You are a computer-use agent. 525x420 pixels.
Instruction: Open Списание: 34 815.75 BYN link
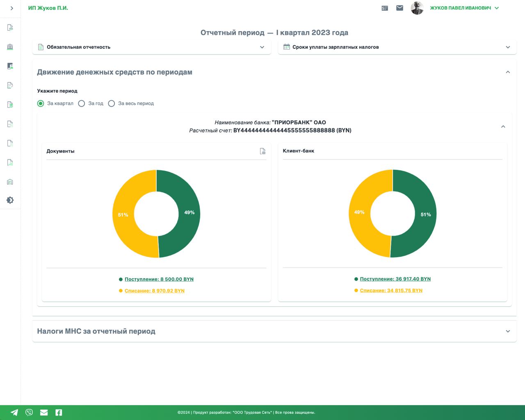click(391, 290)
